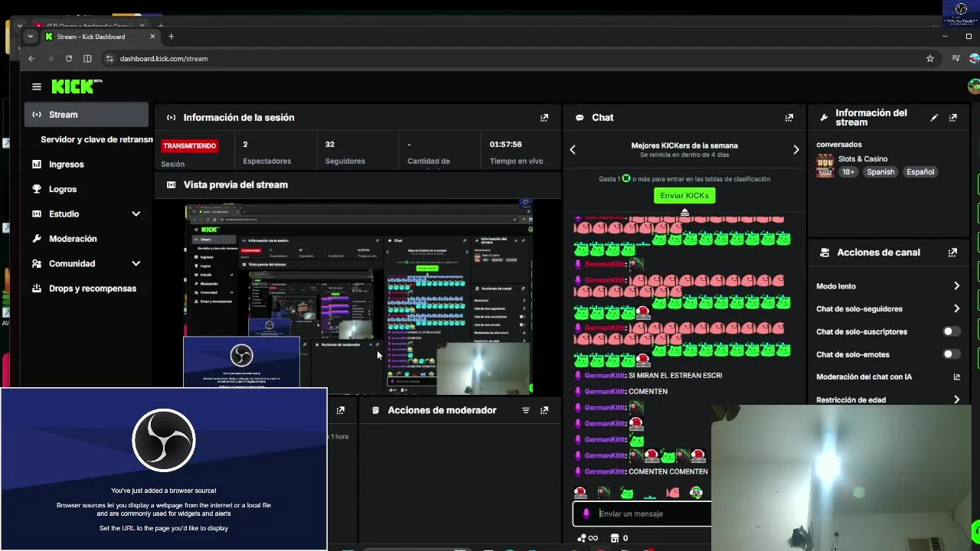Pop out the Chat panel
Screen dimensions: 980x551
(789, 118)
